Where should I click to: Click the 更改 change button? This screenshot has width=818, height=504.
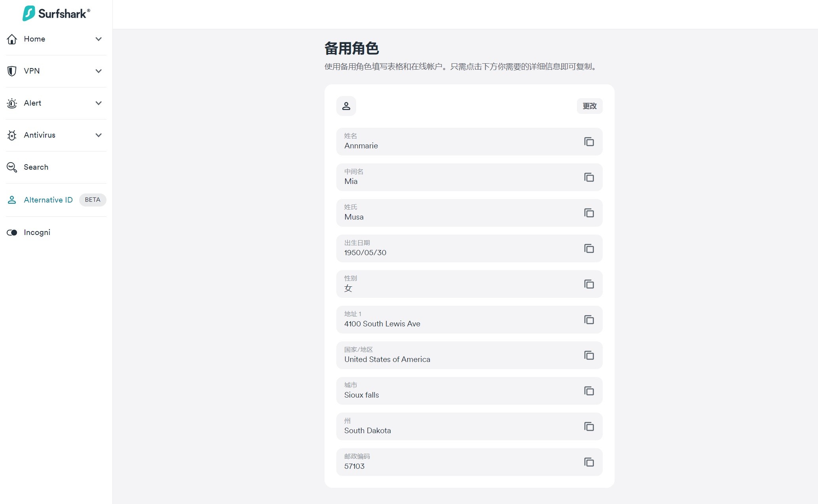click(x=589, y=106)
